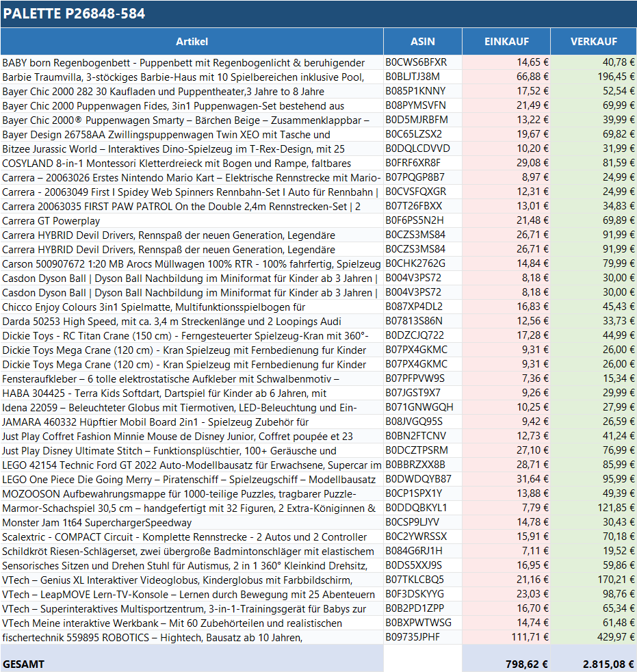
Task: Click the LEGO 42154 Technic Ford GT article
Action: pos(192,465)
